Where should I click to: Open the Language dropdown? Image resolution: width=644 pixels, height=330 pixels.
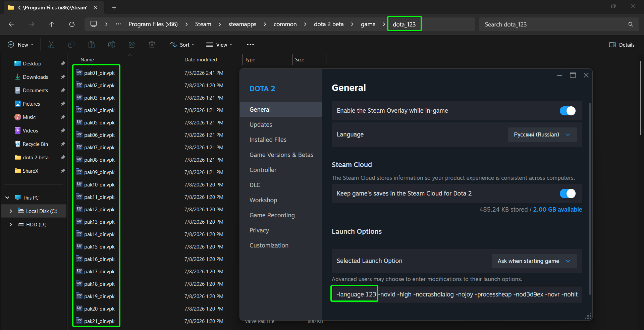[542, 134]
